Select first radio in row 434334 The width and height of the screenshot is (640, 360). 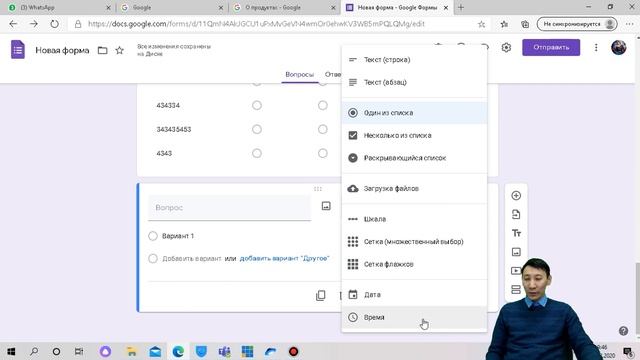point(257,105)
